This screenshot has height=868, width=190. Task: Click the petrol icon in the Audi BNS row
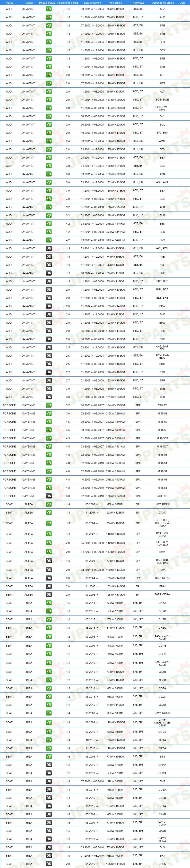[x=49, y=240]
